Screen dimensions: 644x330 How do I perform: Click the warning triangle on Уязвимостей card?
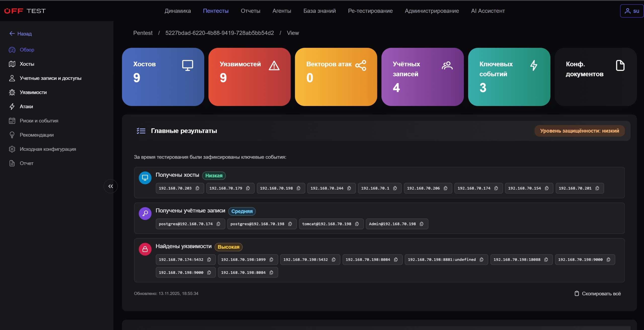pyautogui.click(x=274, y=65)
